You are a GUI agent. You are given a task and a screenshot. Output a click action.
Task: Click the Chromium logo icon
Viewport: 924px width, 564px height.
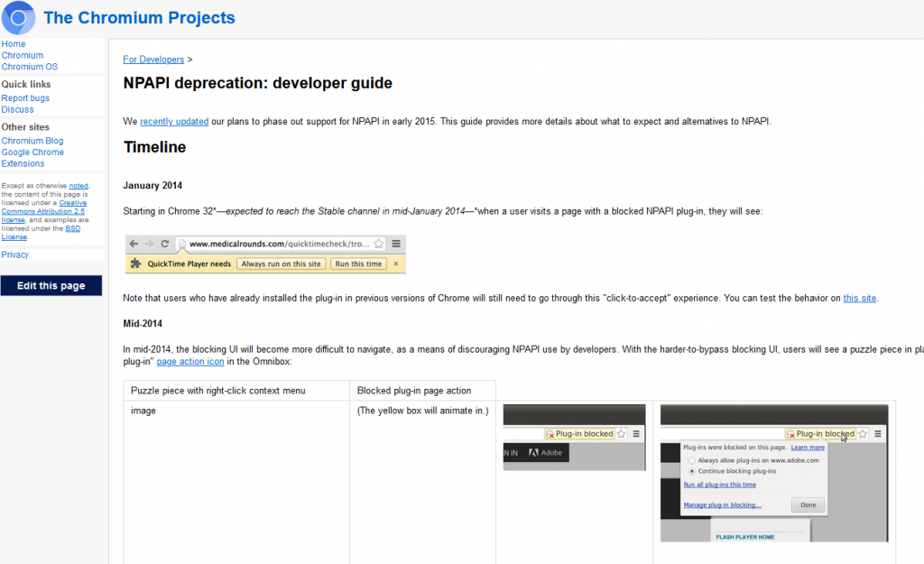18,18
